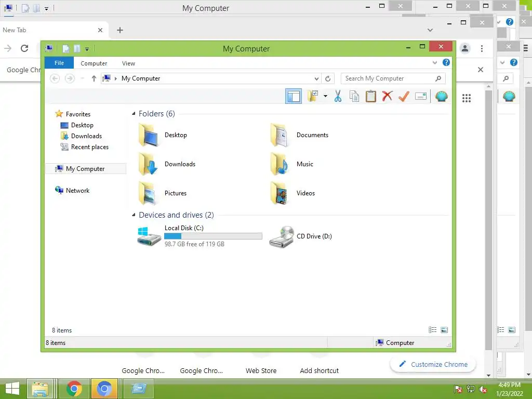Reload the Chrome page
The image size is (532, 399).
24,48
